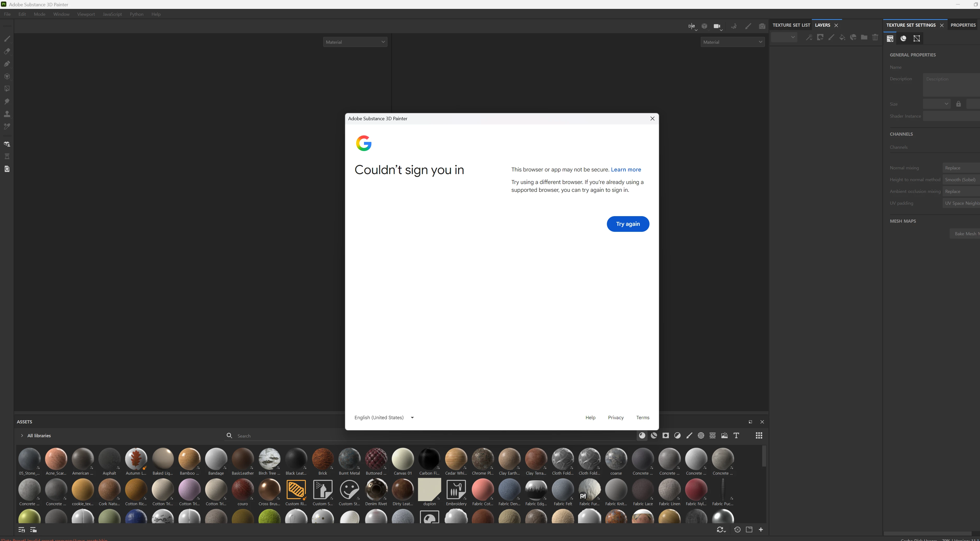Select the Smudge tool
Image resolution: width=980 pixels, height=541 pixels.
(7, 101)
